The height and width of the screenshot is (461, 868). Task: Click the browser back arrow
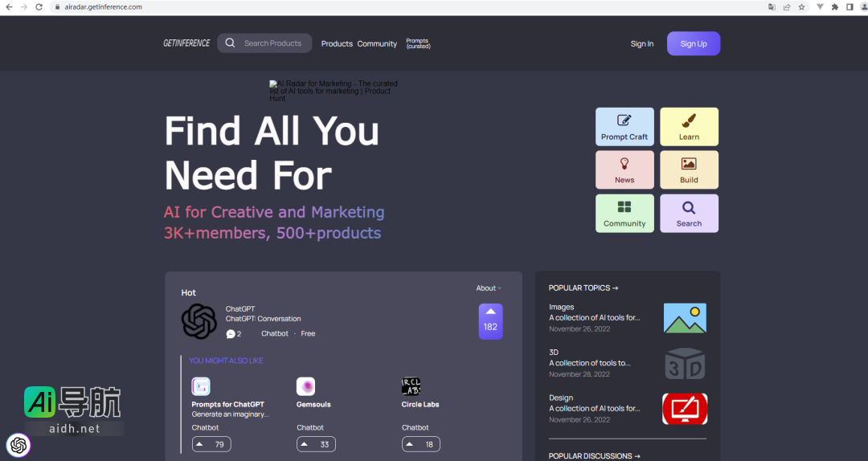(x=9, y=7)
